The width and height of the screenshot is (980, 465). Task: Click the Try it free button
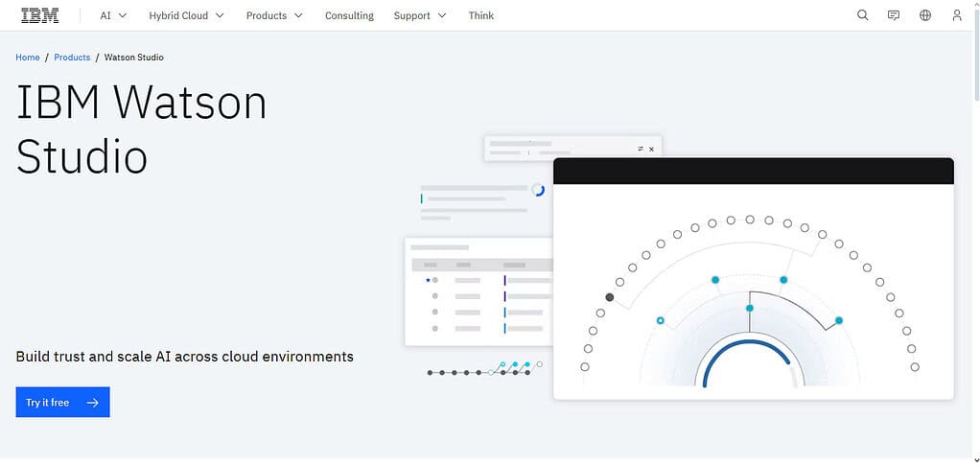62,402
